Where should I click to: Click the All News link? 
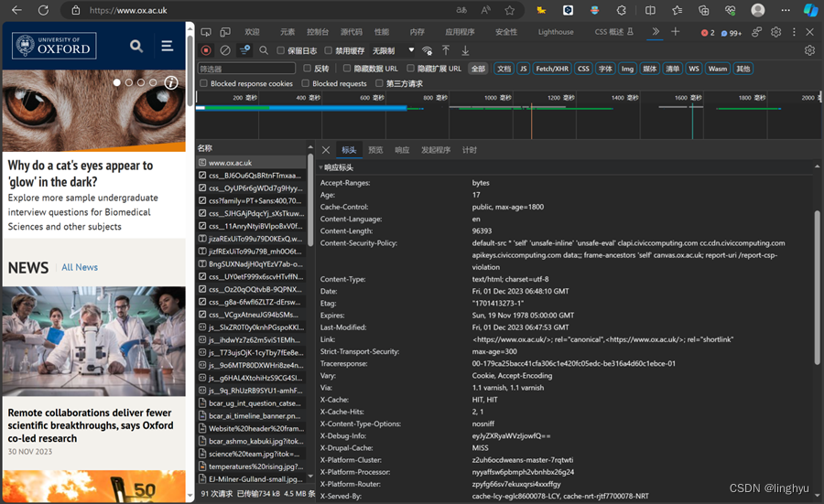click(80, 267)
